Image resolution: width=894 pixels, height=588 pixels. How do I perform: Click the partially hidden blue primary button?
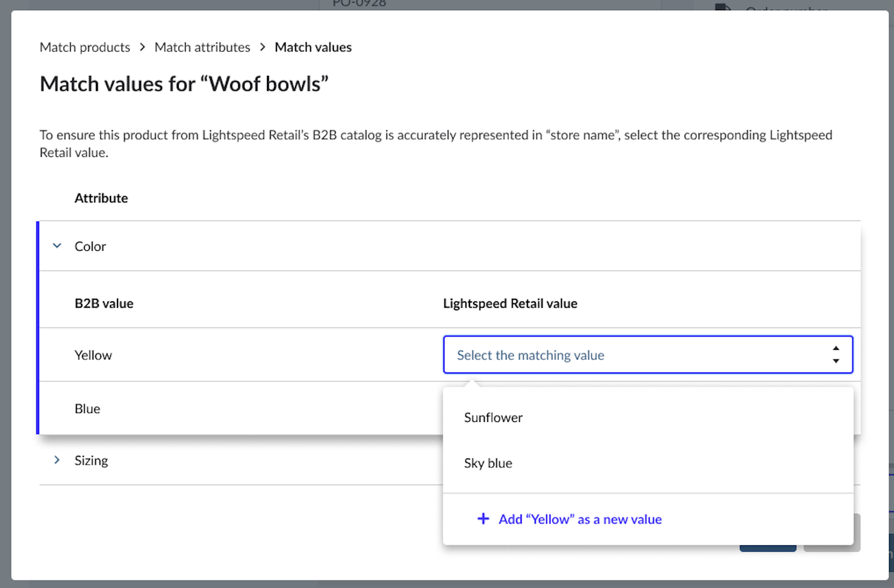click(768, 548)
